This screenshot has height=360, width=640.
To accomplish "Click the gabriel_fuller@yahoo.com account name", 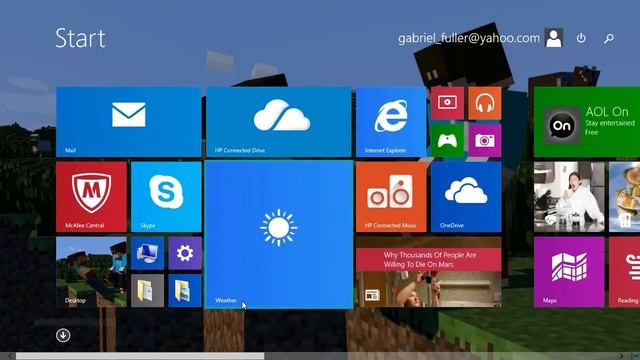I will point(469,38).
